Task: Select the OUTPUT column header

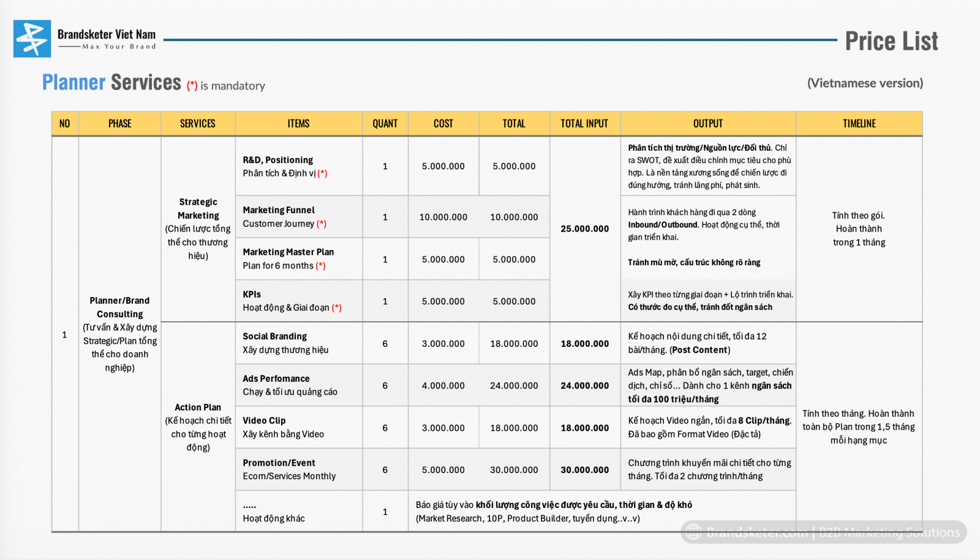Action: (x=707, y=124)
